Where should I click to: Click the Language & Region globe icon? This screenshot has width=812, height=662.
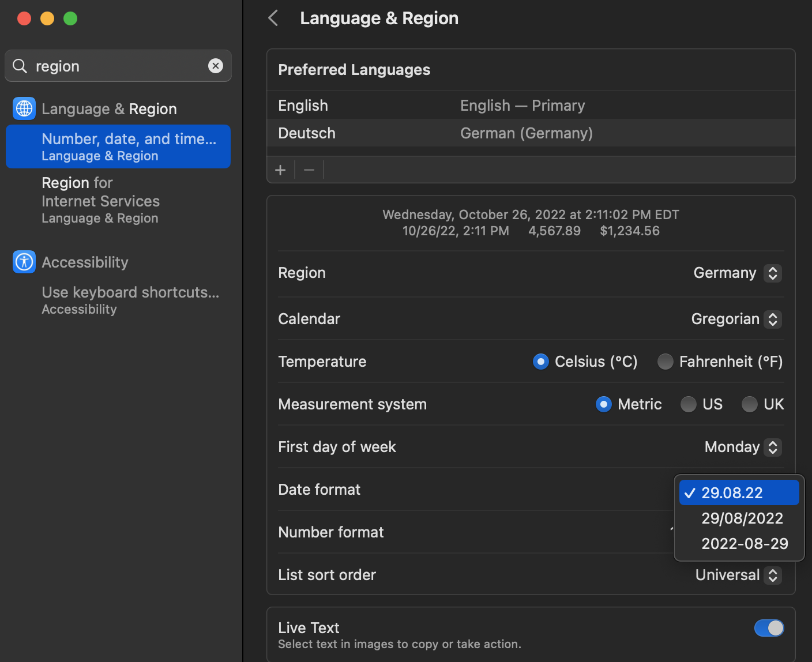pyautogui.click(x=24, y=108)
